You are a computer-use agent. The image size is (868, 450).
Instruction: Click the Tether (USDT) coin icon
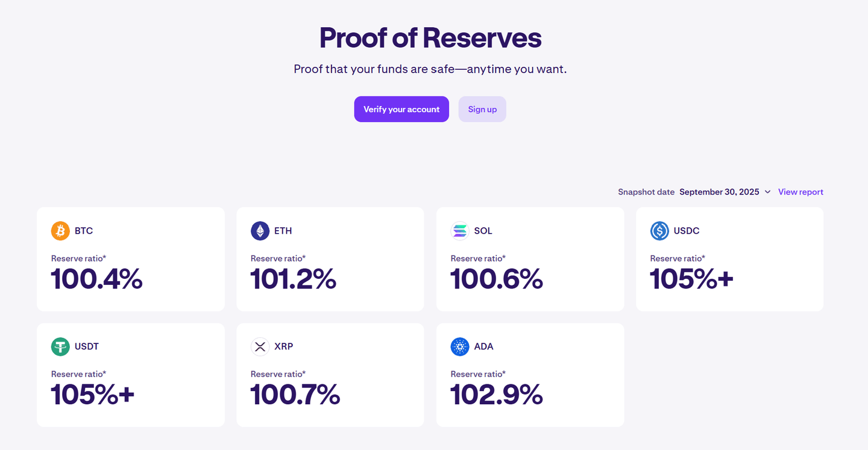59,346
